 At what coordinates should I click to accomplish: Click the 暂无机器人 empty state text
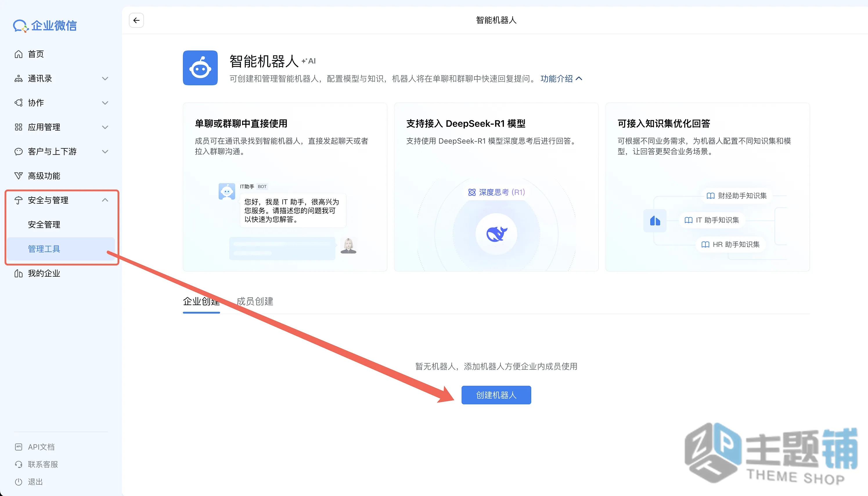(496, 367)
